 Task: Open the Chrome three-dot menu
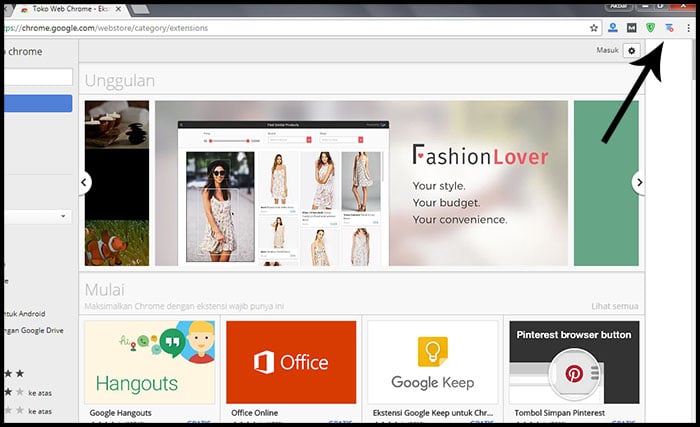click(x=688, y=28)
